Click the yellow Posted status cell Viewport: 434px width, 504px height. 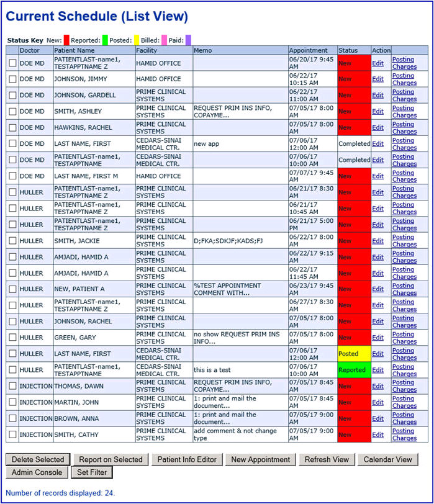pyautogui.click(x=355, y=354)
